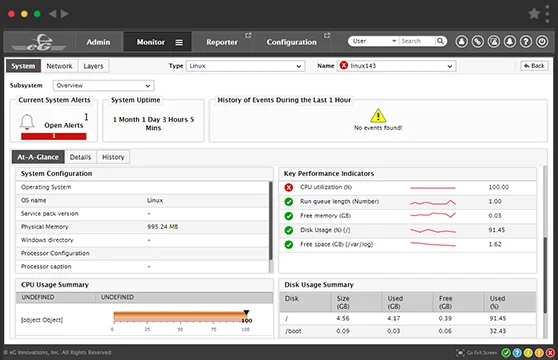Screen dimensions: 558x360
Task: Switch to the Admin tab
Action: click(x=98, y=42)
